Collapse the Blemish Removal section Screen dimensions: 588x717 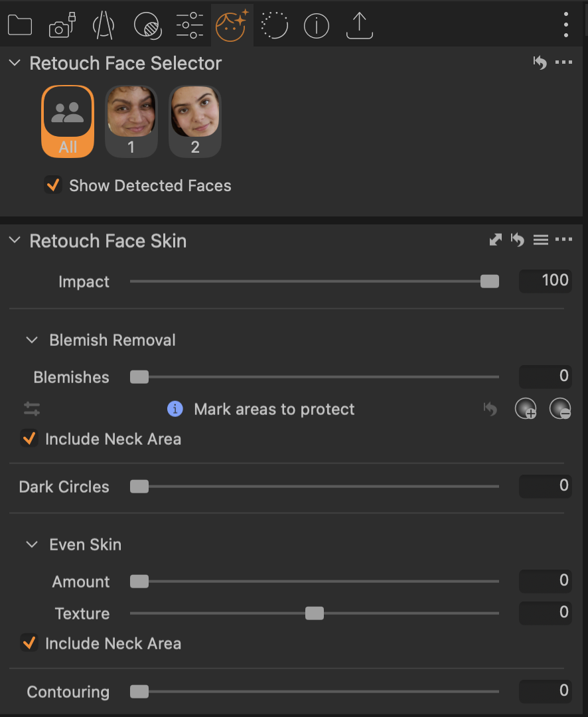click(x=31, y=339)
